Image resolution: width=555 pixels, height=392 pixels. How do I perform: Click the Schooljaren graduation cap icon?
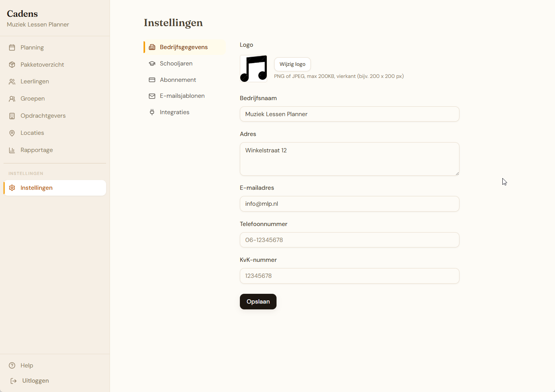tap(152, 64)
